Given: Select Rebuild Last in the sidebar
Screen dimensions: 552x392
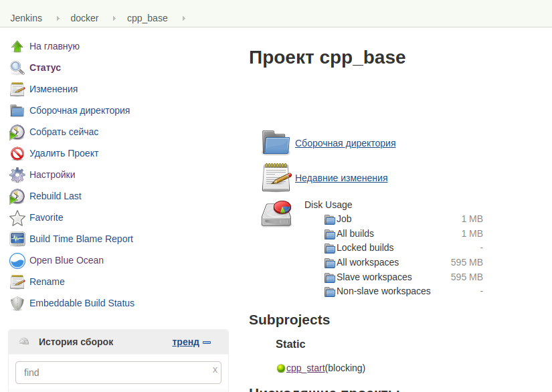Looking at the screenshot, I should point(56,196).
